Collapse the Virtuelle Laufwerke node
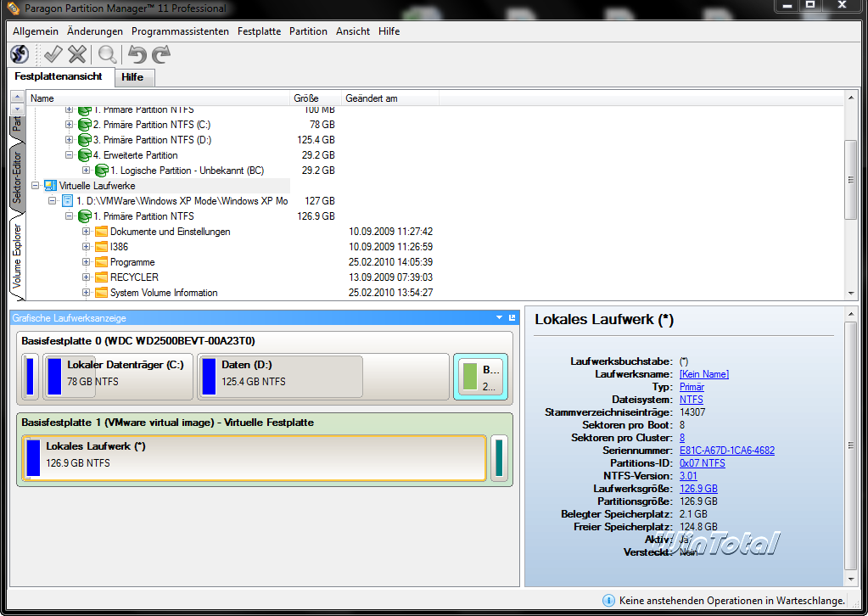Viewport: 868px width, 616px height. [x=36, y=186]
